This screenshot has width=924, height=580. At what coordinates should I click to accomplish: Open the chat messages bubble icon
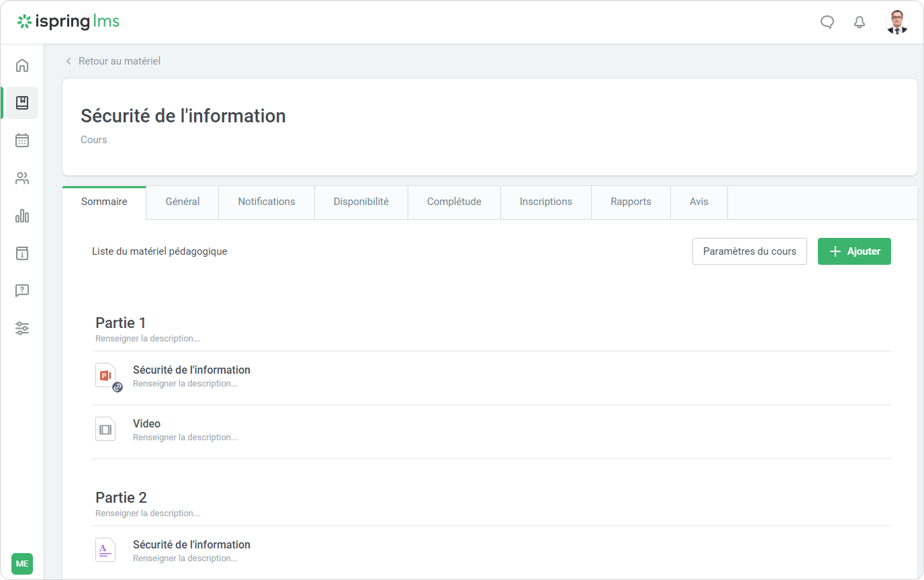827,22
